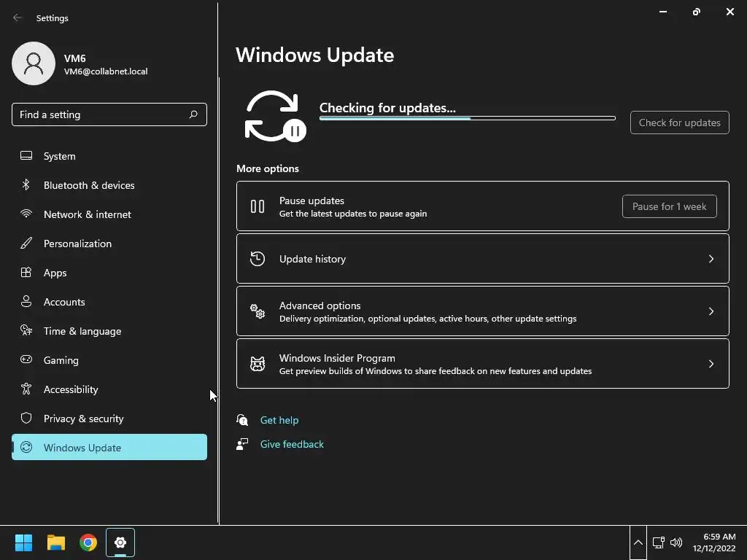Click the Windows Update sync icon in sidebar
Image resolution: width=747 pixels, height=560 pixels.
[x=26, y=447]
